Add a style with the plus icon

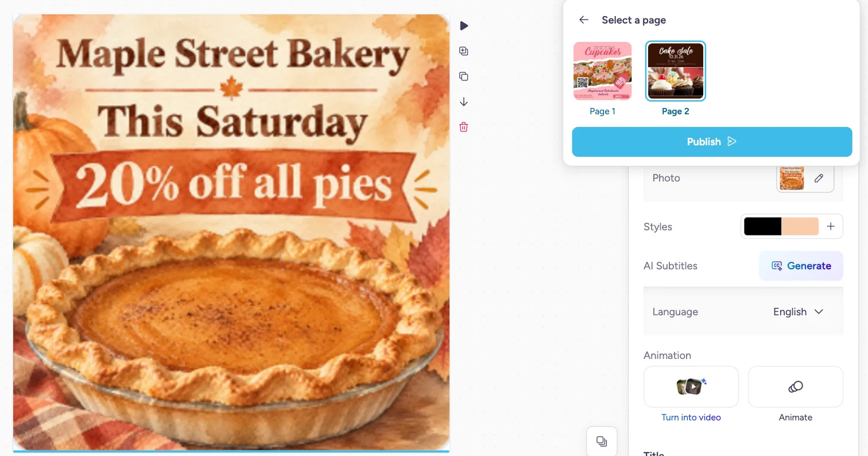point(831,226)
